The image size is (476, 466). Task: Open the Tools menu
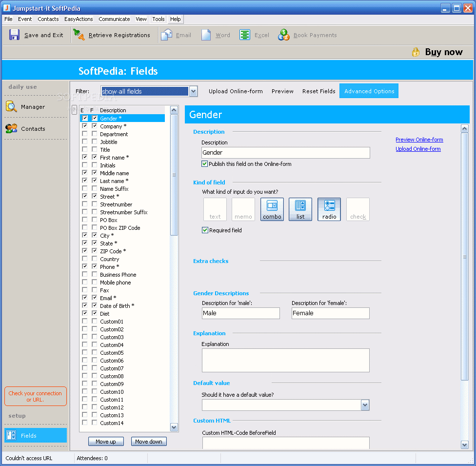pos(159,19)
